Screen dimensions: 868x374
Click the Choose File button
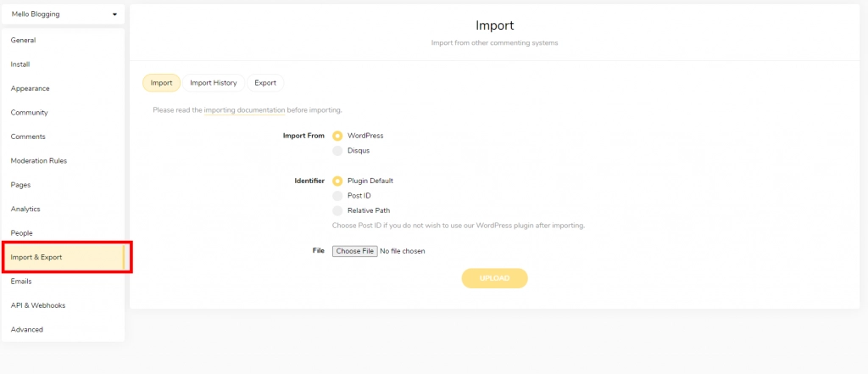(x=355, y=251)
